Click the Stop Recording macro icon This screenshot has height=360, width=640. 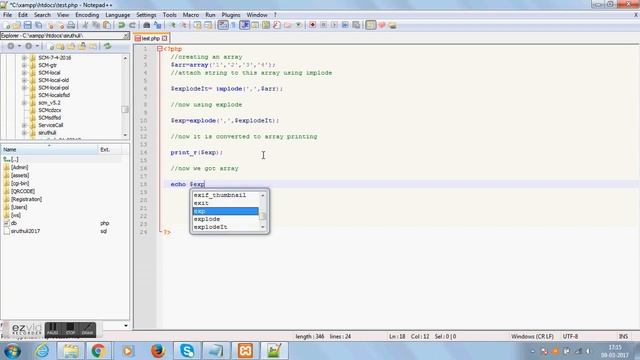[x=323, y=25]
